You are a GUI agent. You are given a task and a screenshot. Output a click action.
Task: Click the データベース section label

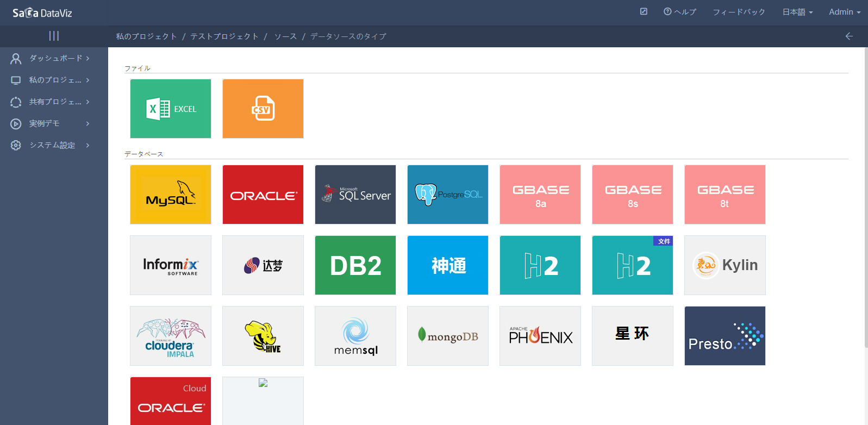pos(144,154)
